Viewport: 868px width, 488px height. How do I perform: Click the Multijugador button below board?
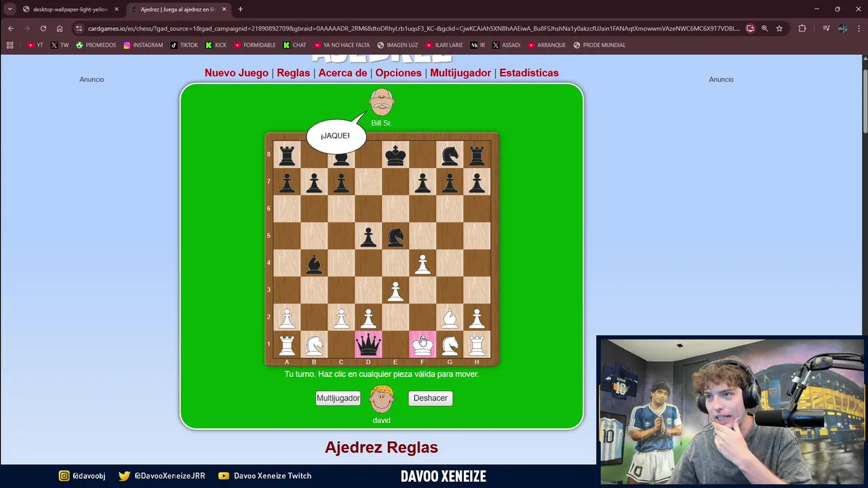pyautogui.click(x=338, y=399)
